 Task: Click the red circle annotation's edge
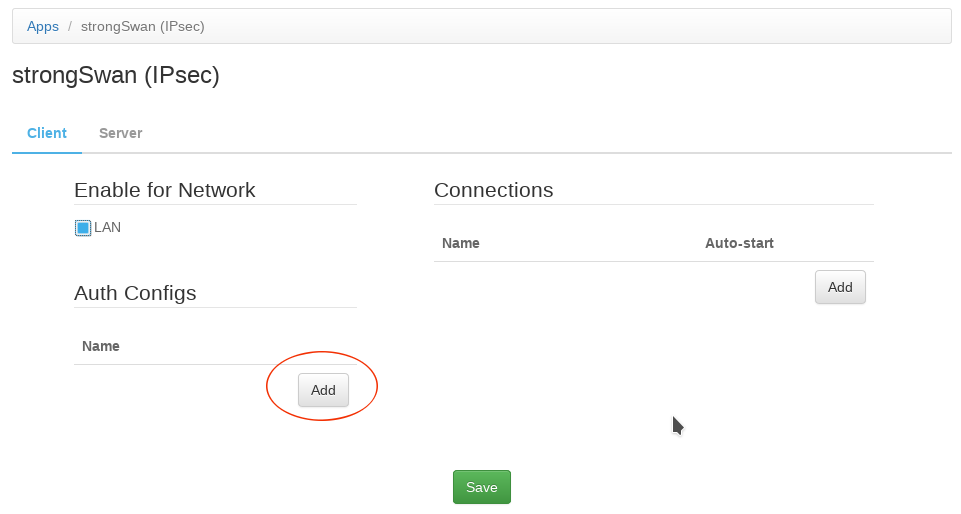point(267,387)
